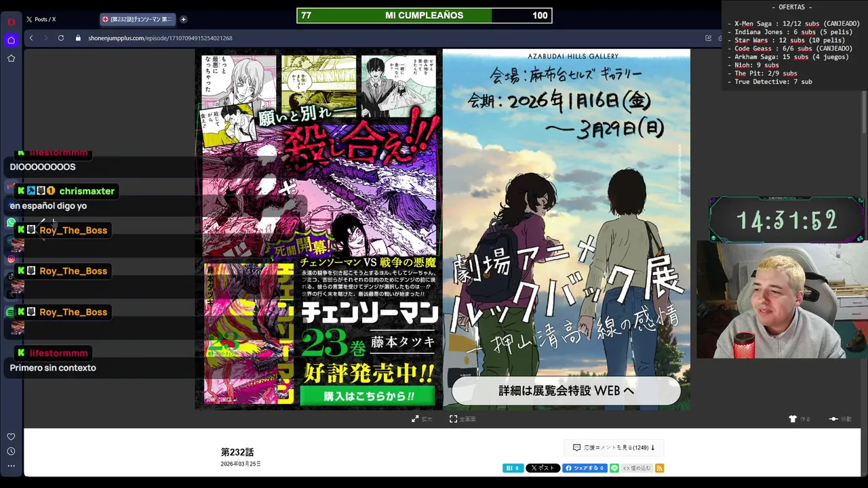Share on Facebook with シェアする

click(x=585, y=468)
